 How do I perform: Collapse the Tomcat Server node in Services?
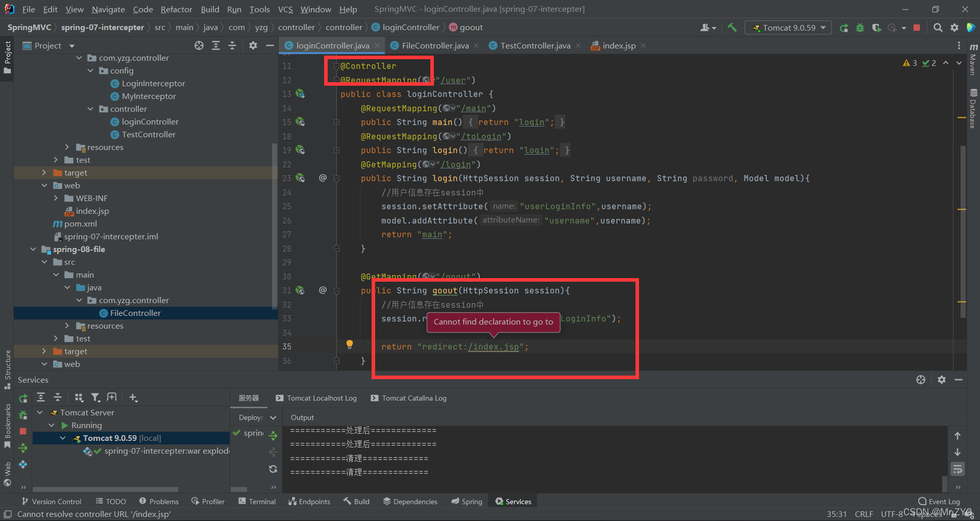(40, 412)
